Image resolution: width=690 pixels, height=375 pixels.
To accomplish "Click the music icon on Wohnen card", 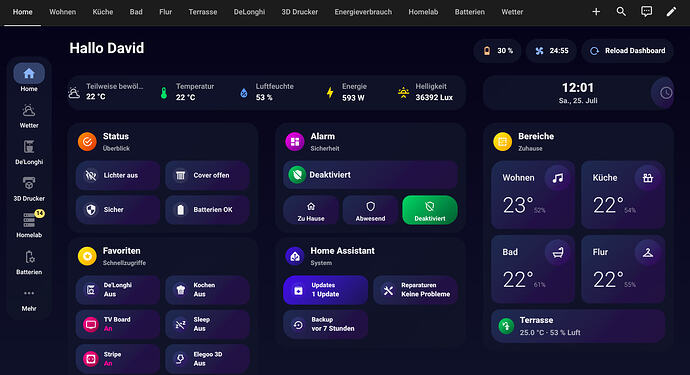I will pos(558,178).
